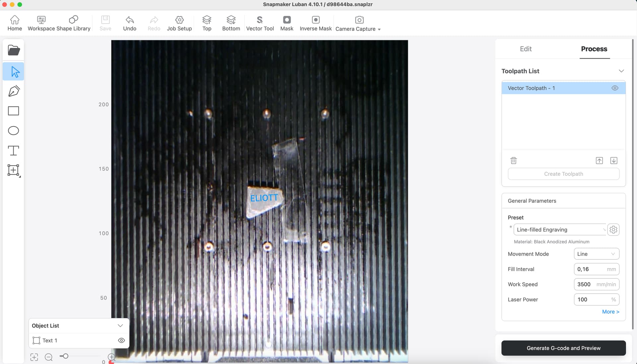Click the Mask toolbar icon
Viewport: 637px width, 364px height.
click(x=287, y=23)
